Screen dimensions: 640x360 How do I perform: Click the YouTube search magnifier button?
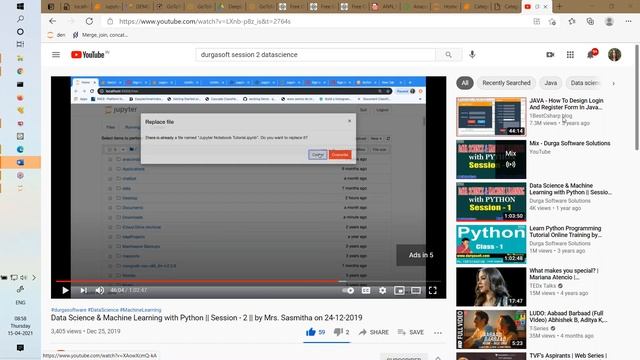coord(449,55)
